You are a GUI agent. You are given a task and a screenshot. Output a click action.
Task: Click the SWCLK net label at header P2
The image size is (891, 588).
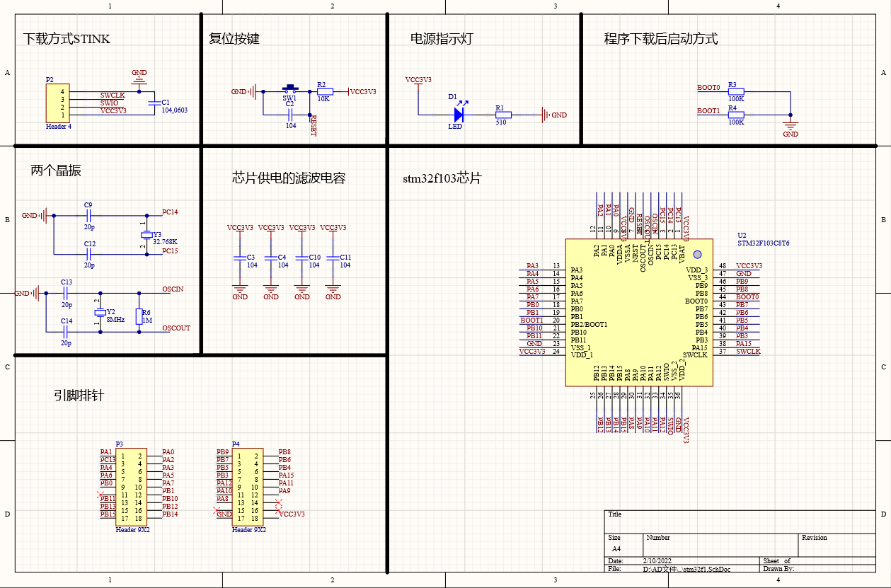pyautogui.click(x=113, y=95)
